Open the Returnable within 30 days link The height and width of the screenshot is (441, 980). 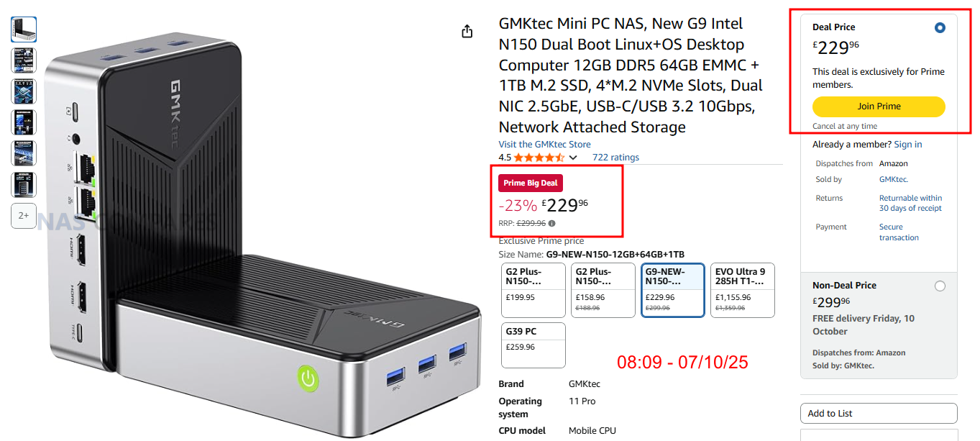click(910, 203)
